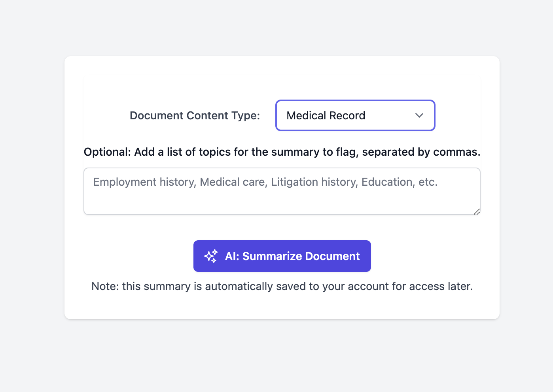Click the resize handle of the topics textarea

click(x=477, y=212)
